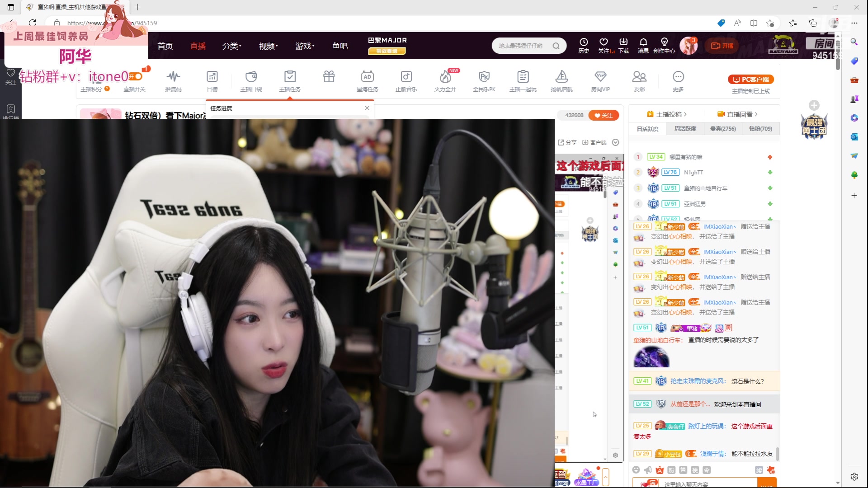Screen dimensions: 868x488
Task: Click the chat message input field
Action: tap(705, 483)
